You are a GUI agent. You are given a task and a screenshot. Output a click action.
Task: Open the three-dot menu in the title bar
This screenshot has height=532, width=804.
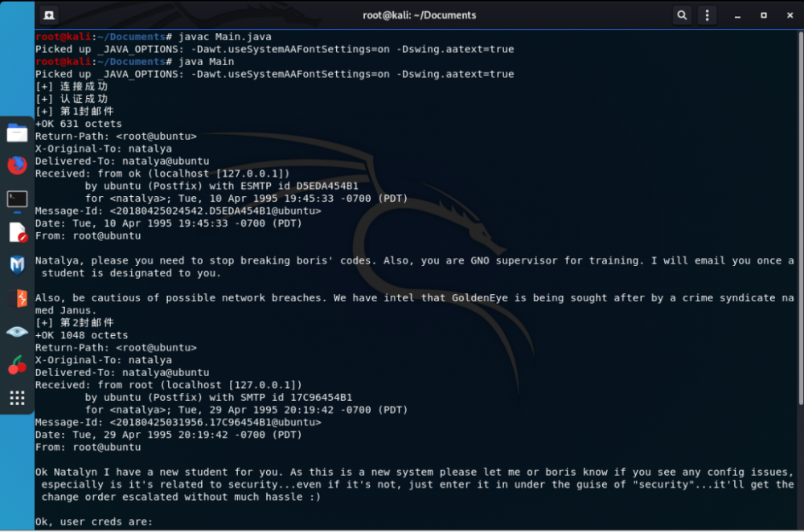(709, 14)
